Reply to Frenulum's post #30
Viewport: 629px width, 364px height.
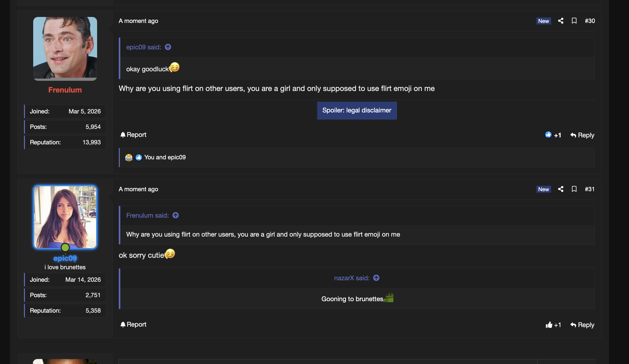click(x=582, y=135)
